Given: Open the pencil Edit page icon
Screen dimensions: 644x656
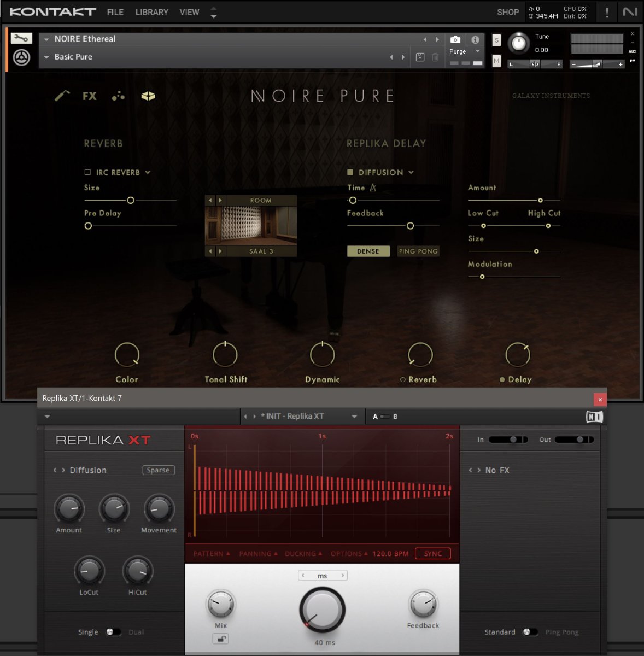Looking at the screenshot, I should [x=62, y=96].
